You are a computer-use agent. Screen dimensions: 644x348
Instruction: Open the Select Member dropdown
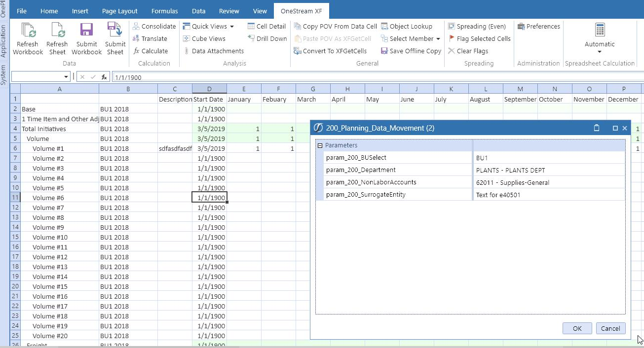coord(411,38)
